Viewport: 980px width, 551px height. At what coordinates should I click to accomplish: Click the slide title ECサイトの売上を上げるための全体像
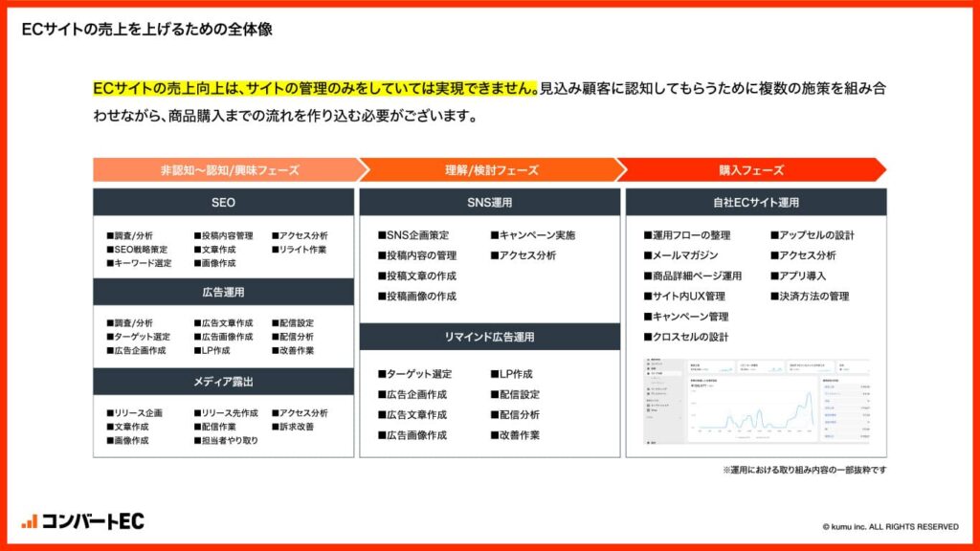click(x=146, y=30)
